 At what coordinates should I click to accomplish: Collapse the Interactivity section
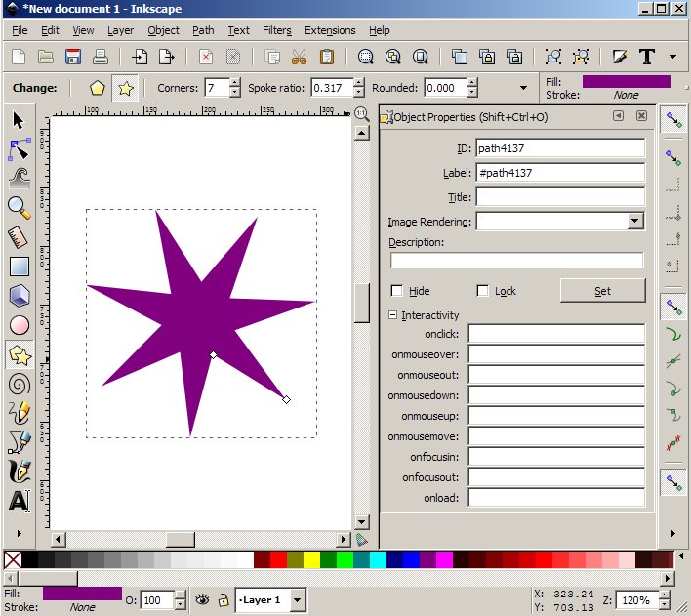393,315
